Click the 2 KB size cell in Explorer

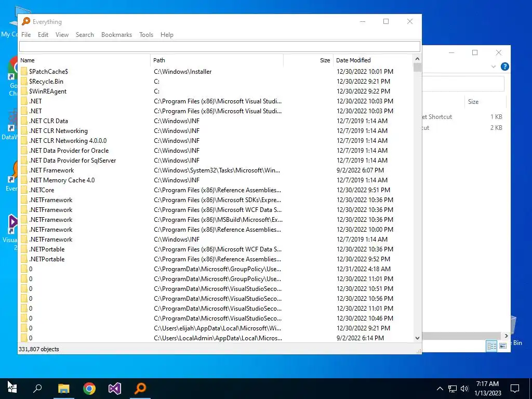(x=496, y=128)
